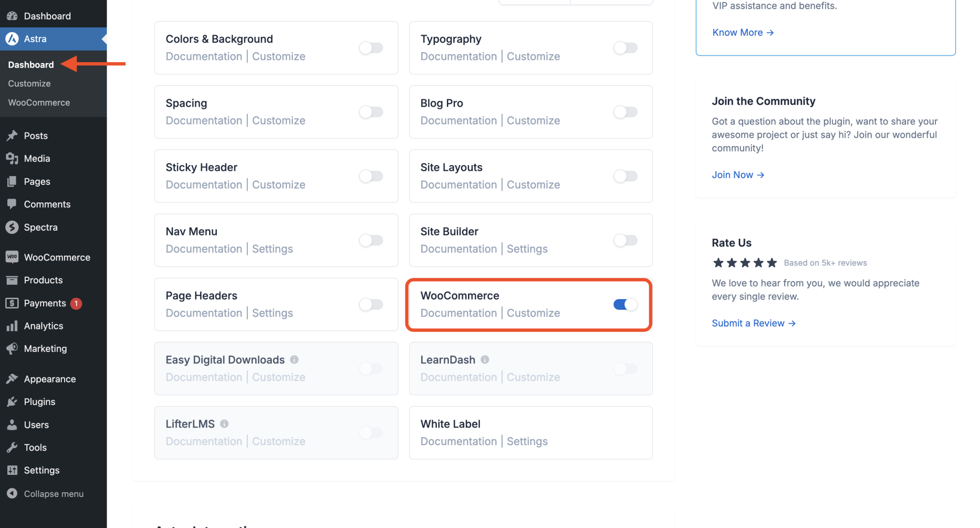Disable the WooCommerce module toggle
The image size is (980, 528).
click(x=625, y=304)
